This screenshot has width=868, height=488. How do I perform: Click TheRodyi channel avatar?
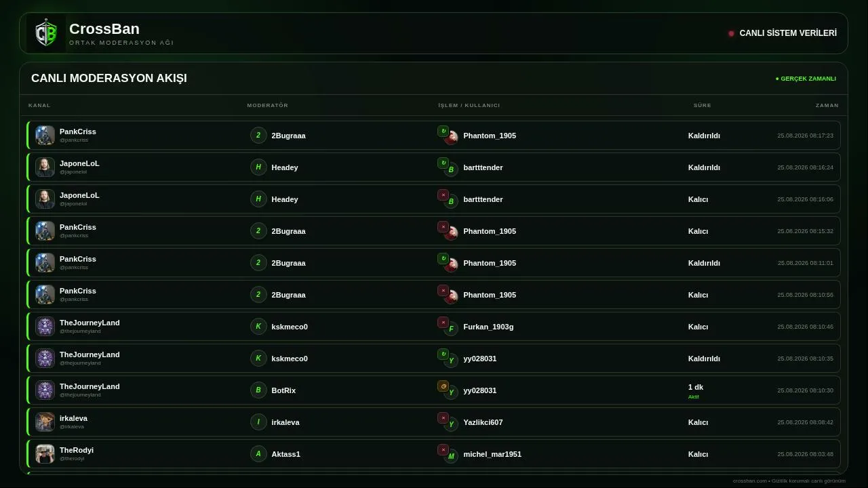click(45, 454)
